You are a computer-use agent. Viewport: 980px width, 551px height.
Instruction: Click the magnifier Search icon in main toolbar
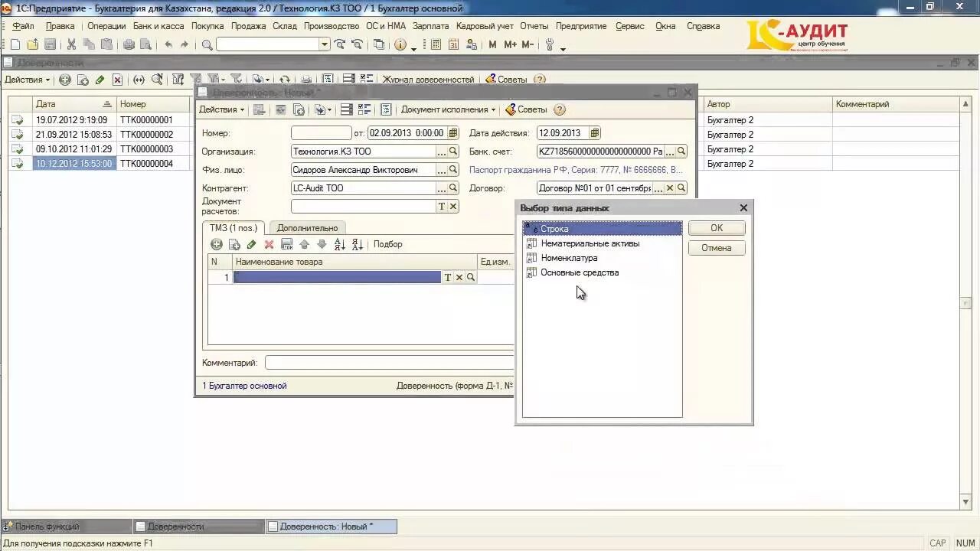207,44
